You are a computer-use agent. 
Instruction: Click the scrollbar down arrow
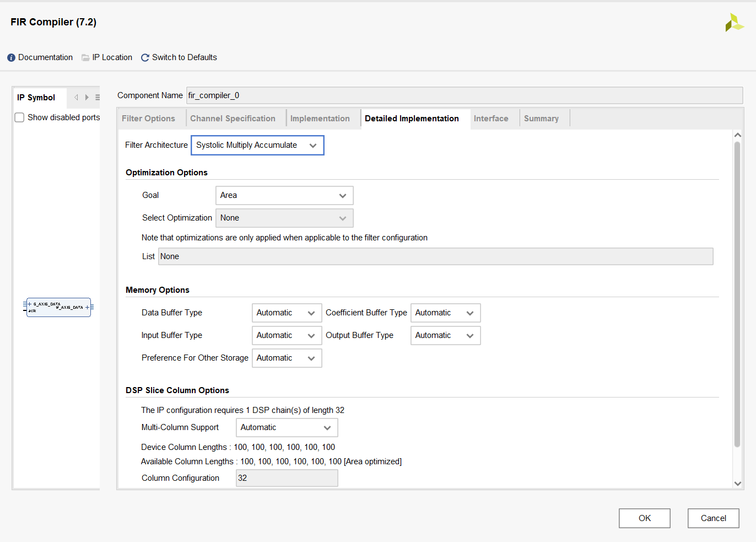click(738, 484)
